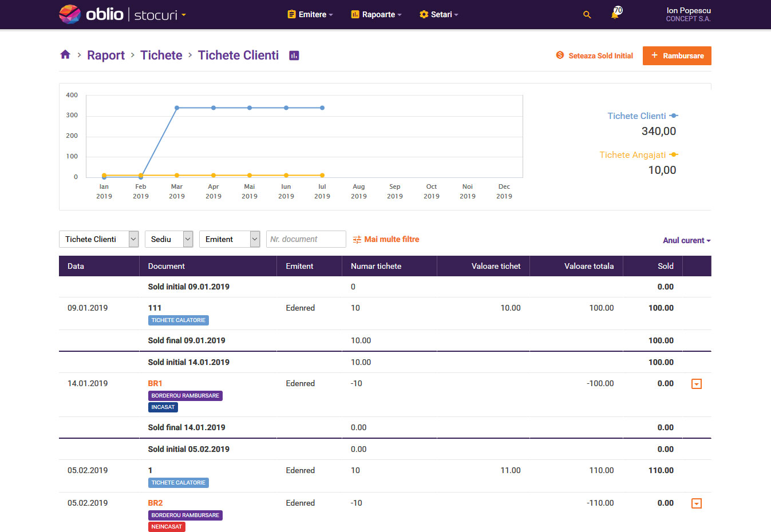This screenshot has height=532, width=771.
Task: Toggle the chart icon next to Tichete Clienti
Action: (294, 55)
